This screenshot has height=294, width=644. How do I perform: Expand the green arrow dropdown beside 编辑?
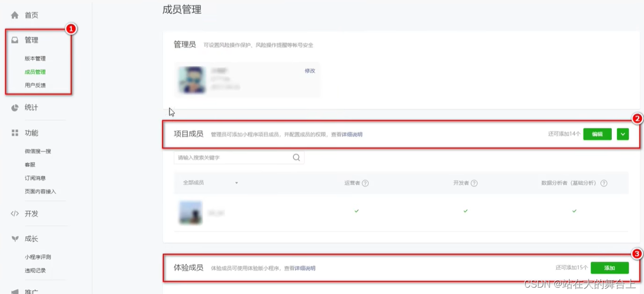623,134
